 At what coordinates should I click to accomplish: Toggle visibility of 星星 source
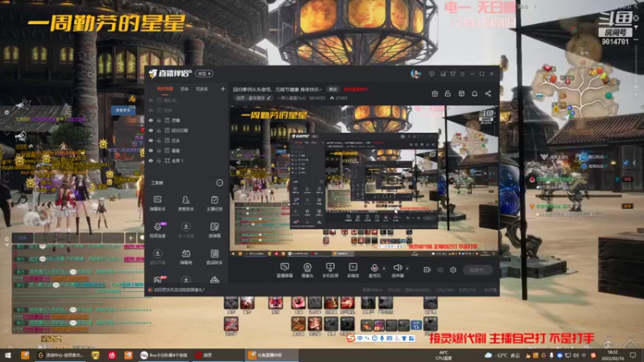click(151, 150)
